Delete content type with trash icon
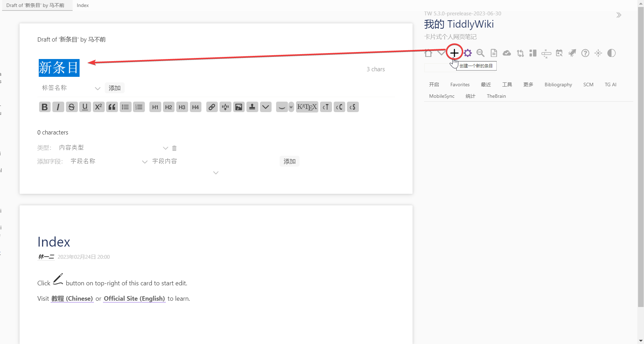 coord(175,148)
